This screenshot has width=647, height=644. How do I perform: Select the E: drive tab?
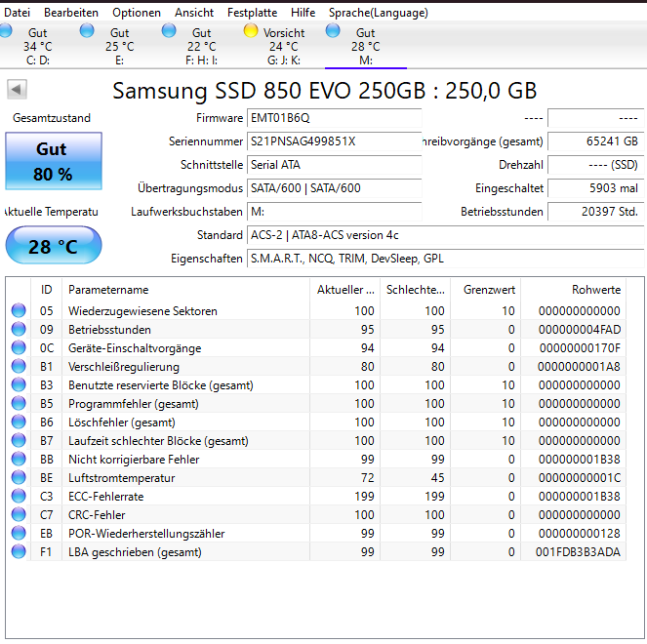(x=120, y=46)
